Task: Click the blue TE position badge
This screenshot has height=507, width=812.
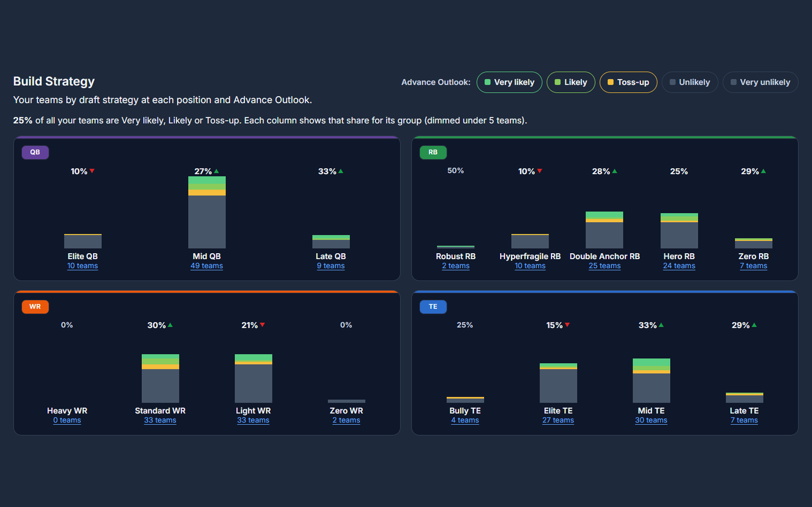Action: click(433, 306)
